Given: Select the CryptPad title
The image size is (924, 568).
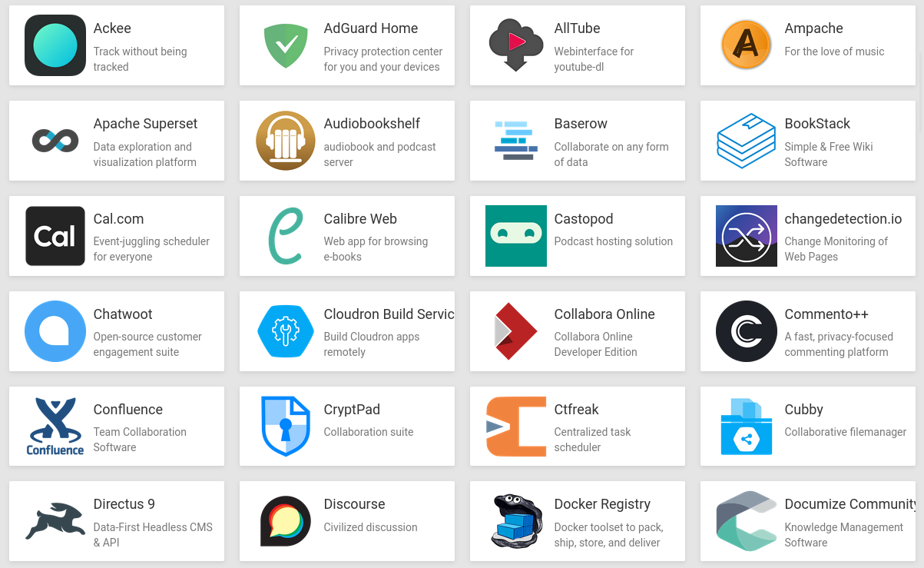Looking at the screenshot, I should click(352, 410).
